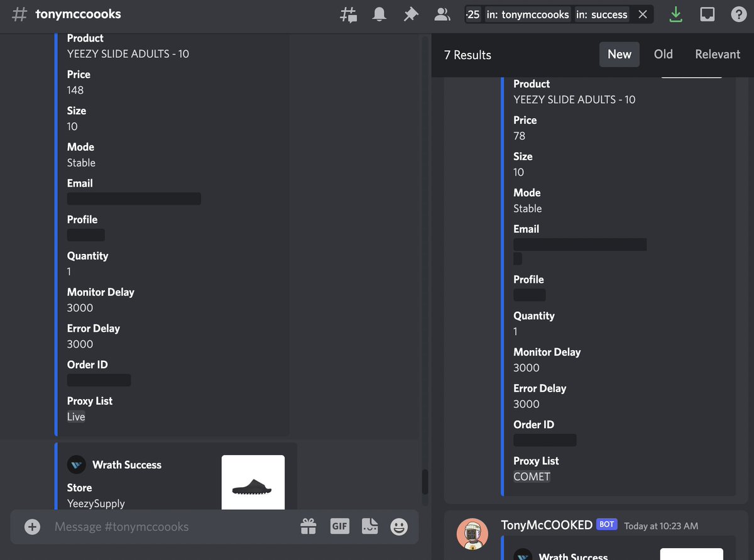Open the GIF picker
This screenshot has width=754, height=560.
pos(339,527)
